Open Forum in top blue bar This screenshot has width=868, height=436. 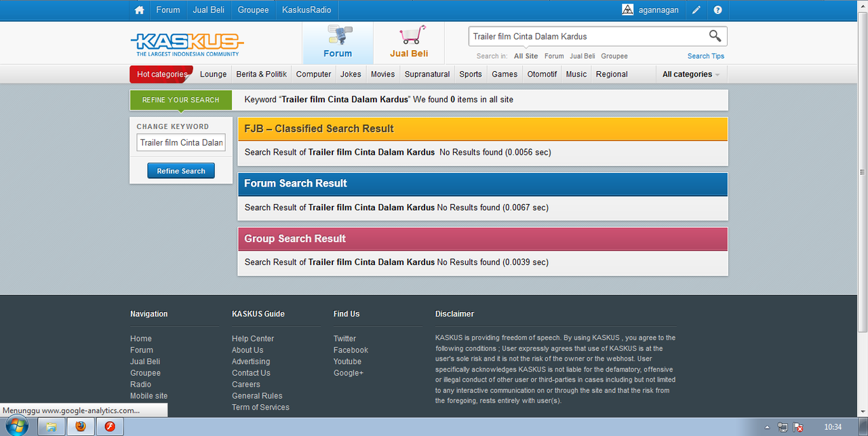pos(168,10)
